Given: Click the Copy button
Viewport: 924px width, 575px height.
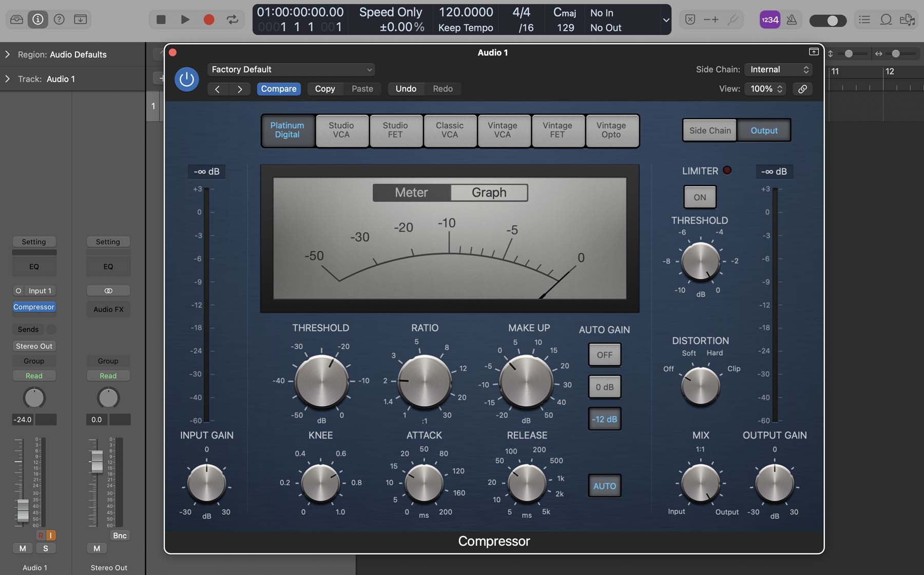Looking at the screenshot, I should pos(325,89).
